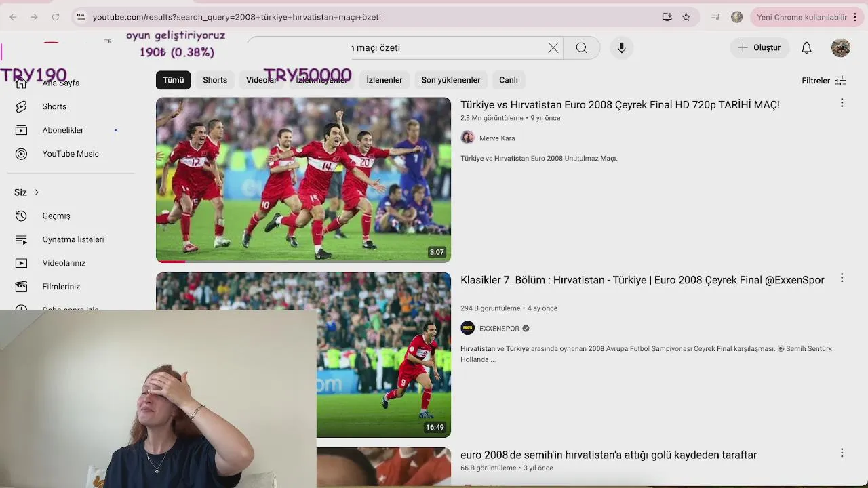Screen dimensions: 868x488
Task: Play the Klasikler 7. Bölüm 16:49 thumbnail
Action: click(303, 354)
